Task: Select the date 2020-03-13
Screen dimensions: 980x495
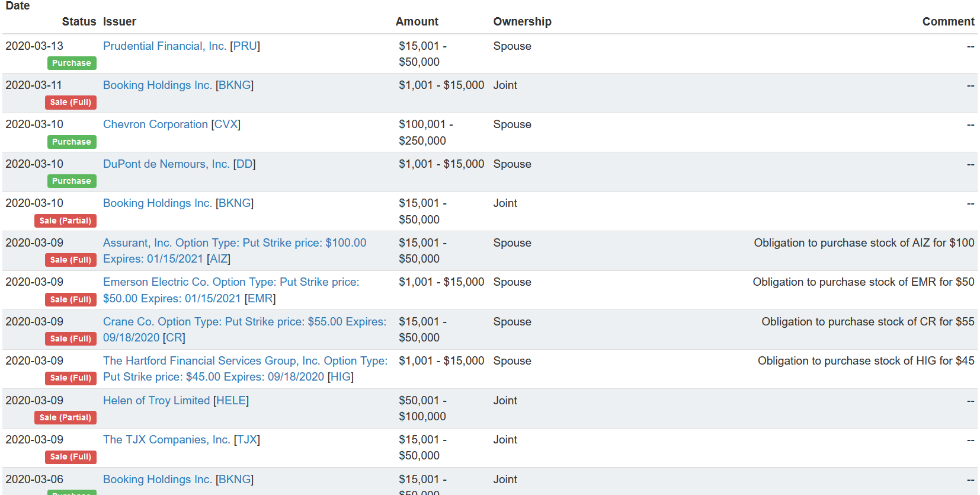Action: point(34,46)
